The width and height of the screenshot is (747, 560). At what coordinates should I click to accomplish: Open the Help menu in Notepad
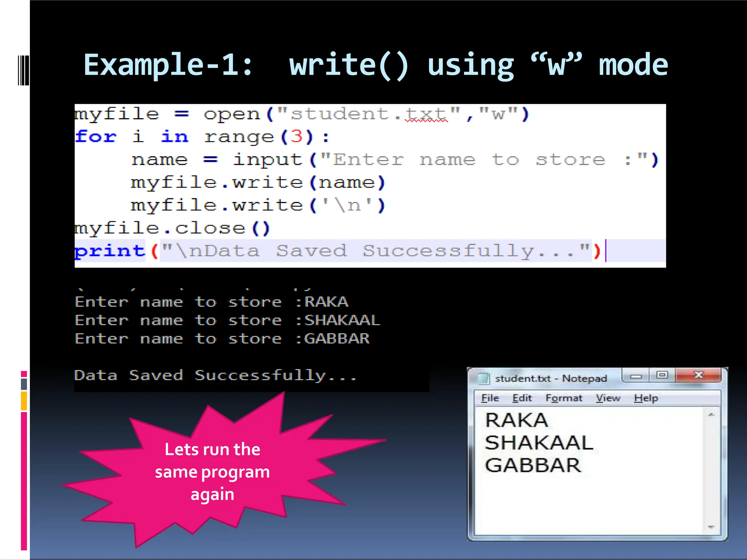coord(646,398)
